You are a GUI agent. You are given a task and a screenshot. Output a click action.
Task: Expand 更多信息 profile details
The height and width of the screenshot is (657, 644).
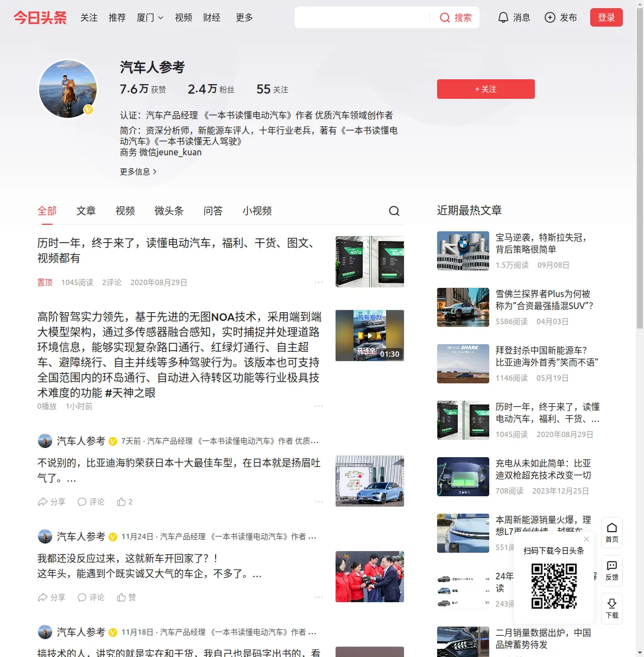[x=138, y=172]
